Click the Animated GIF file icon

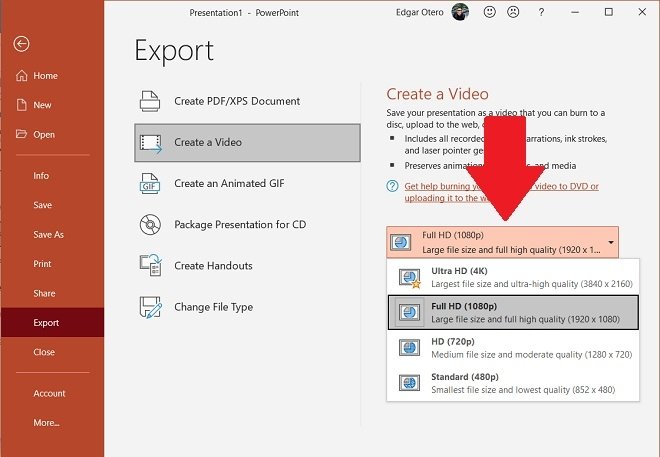[150, 183]
